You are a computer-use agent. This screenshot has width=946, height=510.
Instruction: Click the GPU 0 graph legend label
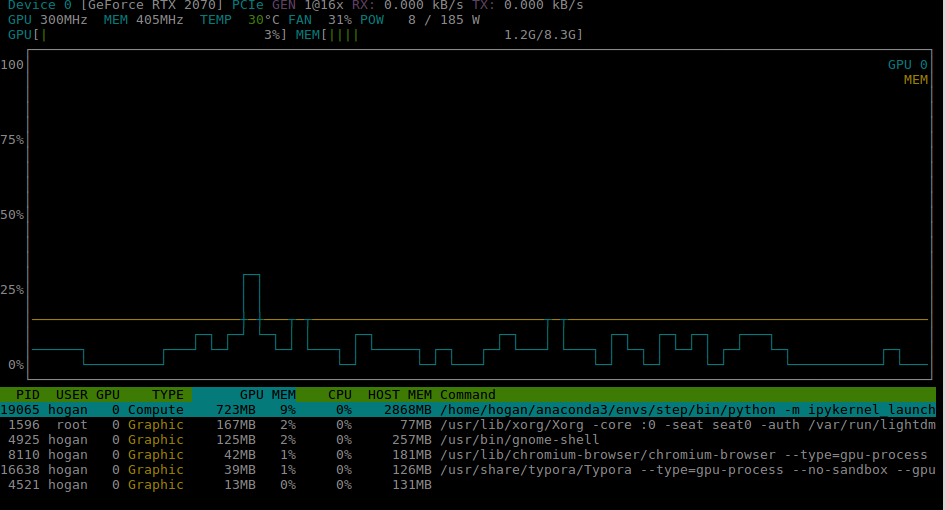click(907, 65)
